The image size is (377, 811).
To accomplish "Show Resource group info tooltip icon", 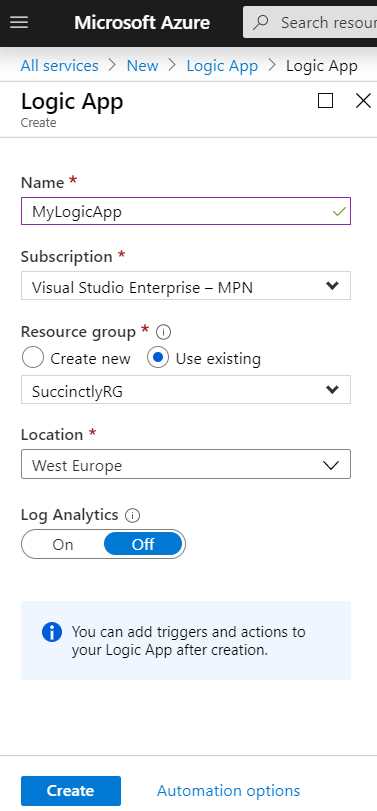I will tap(163, 332).
